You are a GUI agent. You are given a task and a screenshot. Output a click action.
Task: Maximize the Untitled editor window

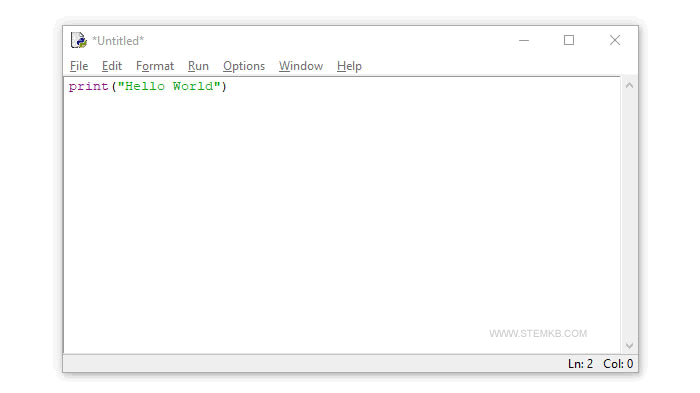tap(569, 40)
